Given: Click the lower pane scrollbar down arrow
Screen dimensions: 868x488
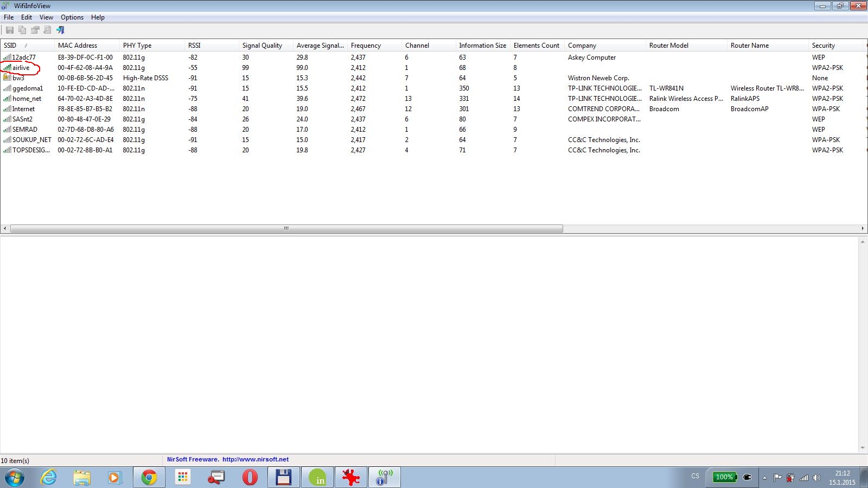Looking at the screenshot, I should tap(863, 448).
